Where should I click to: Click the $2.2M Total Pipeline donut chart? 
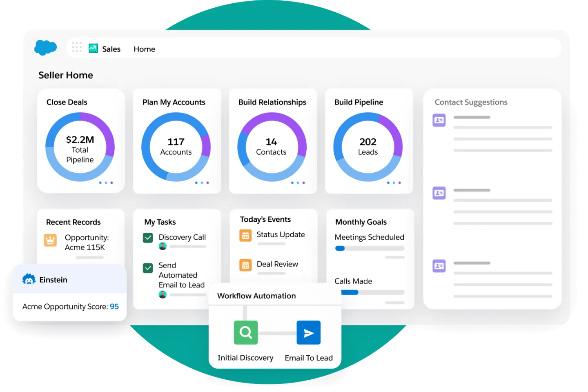pyautogui.click(x=80, y=147)
